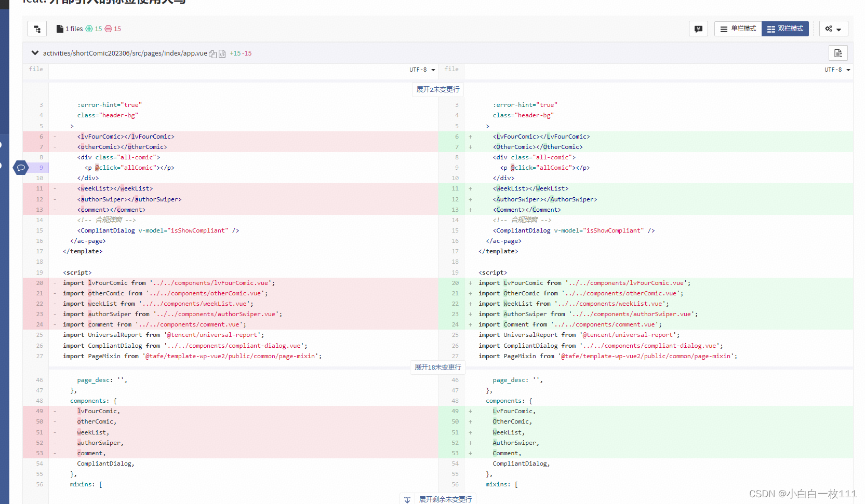Expand remaining unchanged lines (展开剩余未变更行)

(445, 499)
